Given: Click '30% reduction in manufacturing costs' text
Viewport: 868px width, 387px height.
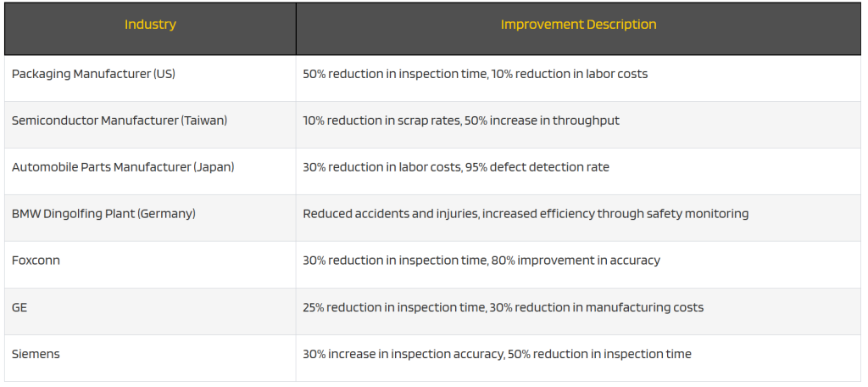Looking at the screenshot, I should (x=596, y=307).
